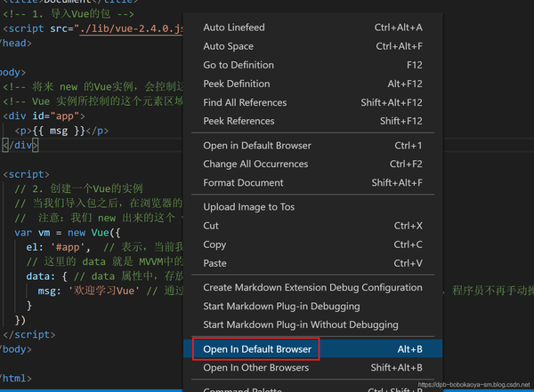Open in Default Browser with Ctrl+1
Viewport: 534px width, 392px height.
312,146
